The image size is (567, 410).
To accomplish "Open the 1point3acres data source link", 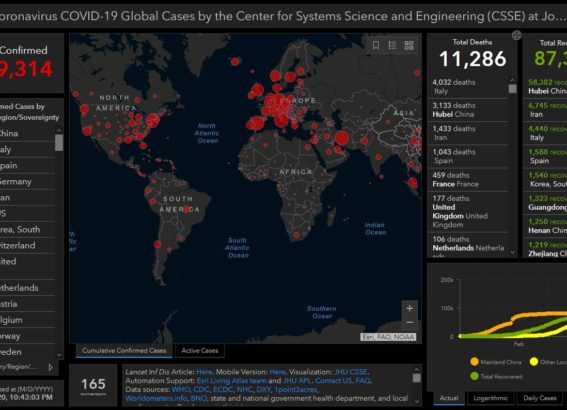I will tap(295, 390).
